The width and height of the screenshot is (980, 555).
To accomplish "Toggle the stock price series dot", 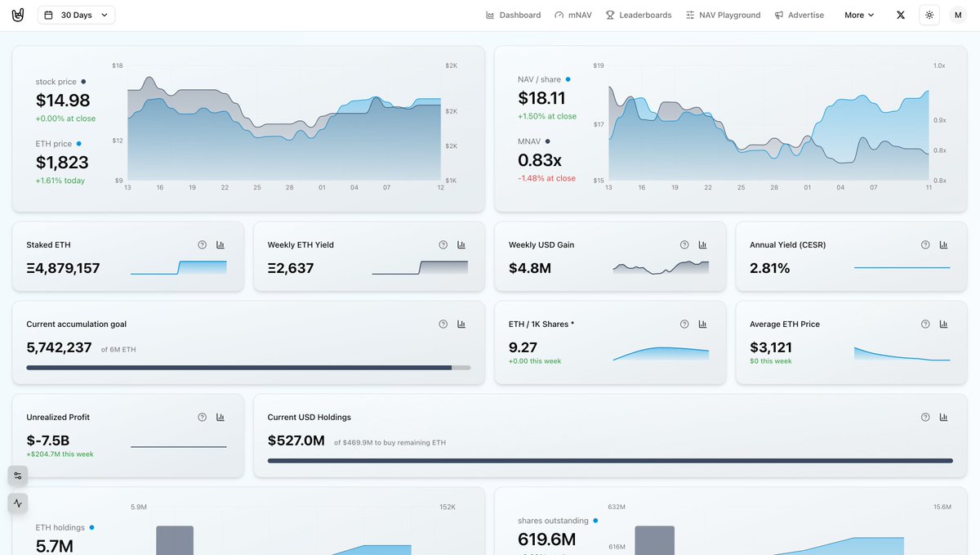I will point(83,82).
